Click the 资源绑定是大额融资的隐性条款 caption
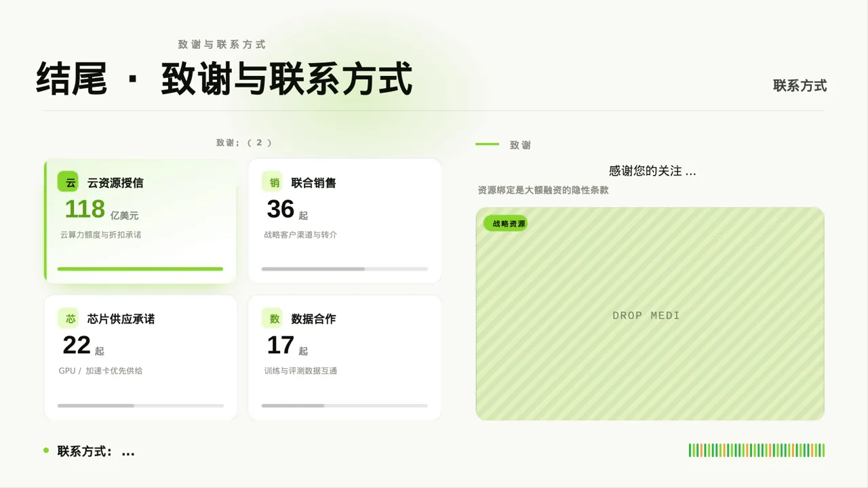868x488 pixels. click(543, 190)
